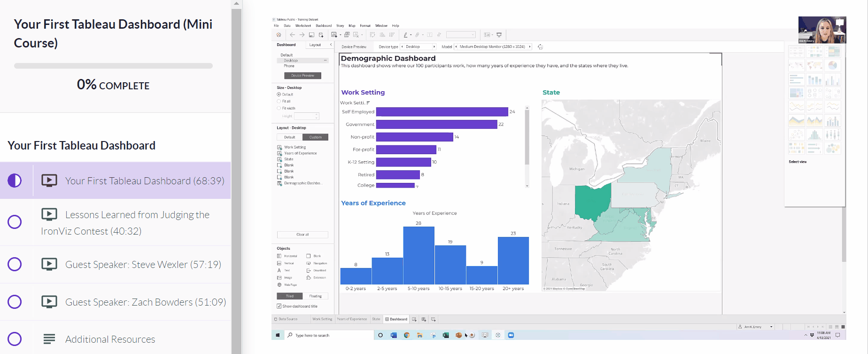Image resolution: width=868 pixels, height=354 pixels.
Task: Click the Windows Start button
Action: pos(278,335)
